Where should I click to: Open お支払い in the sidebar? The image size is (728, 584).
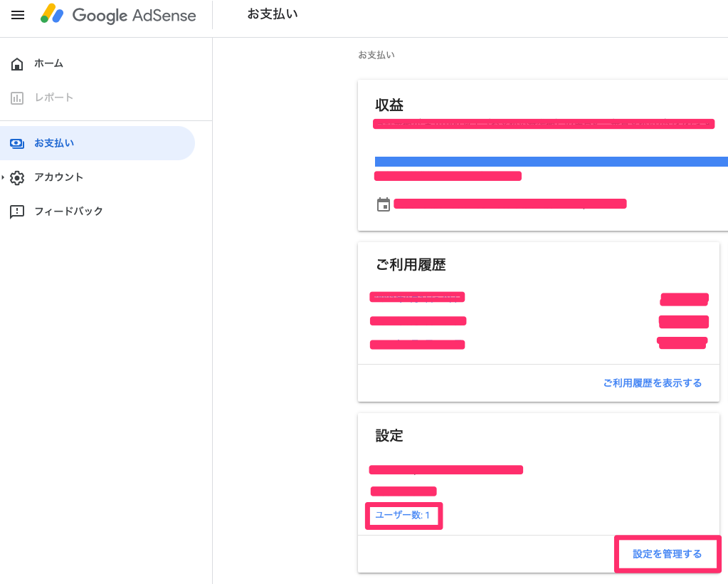pos(54,144)
